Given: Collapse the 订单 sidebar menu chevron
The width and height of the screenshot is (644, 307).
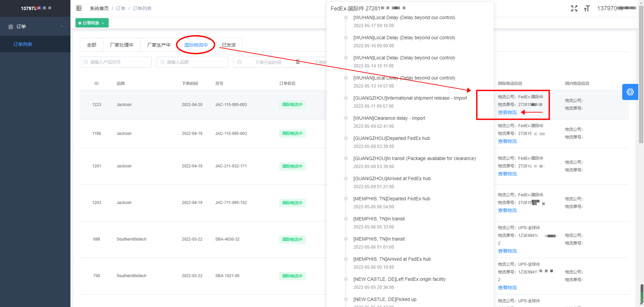Looking at the screenshot, I should coord(62,26).
